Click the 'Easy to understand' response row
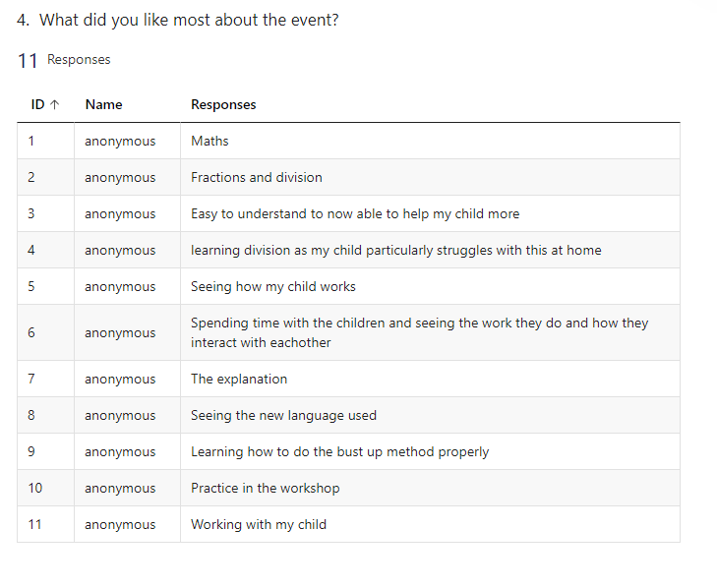The height and width of the screenshot is (588, 717). pos(348,213)
